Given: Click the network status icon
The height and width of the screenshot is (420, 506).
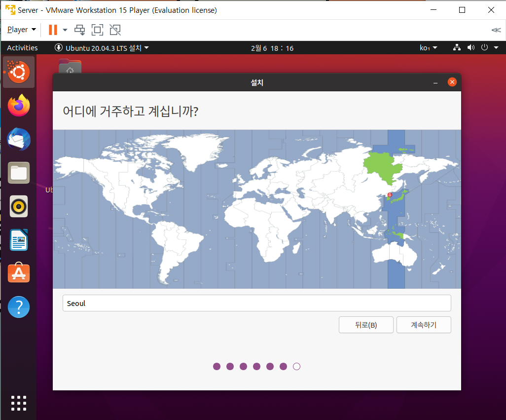Looking at the screenshot, I should tap(457, 48).
